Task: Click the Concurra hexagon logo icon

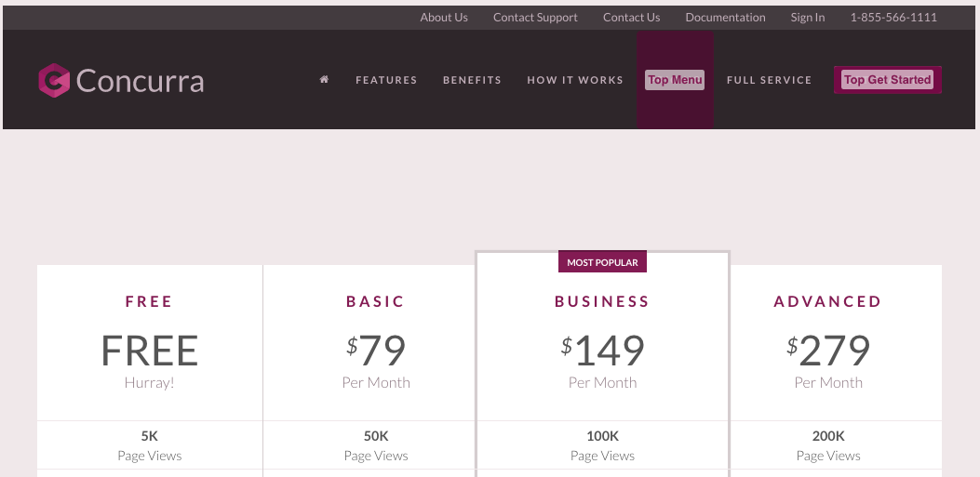Action: (x=54, y=81)
